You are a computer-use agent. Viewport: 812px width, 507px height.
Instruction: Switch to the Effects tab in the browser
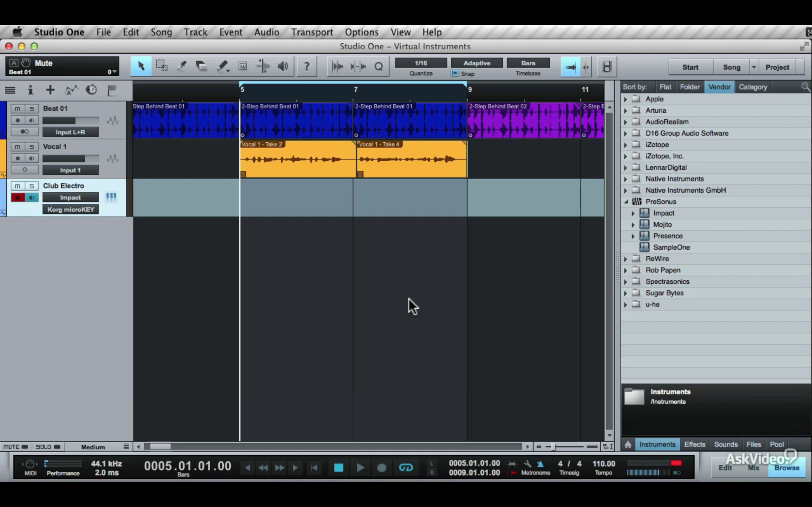click(x=695, y=444)
